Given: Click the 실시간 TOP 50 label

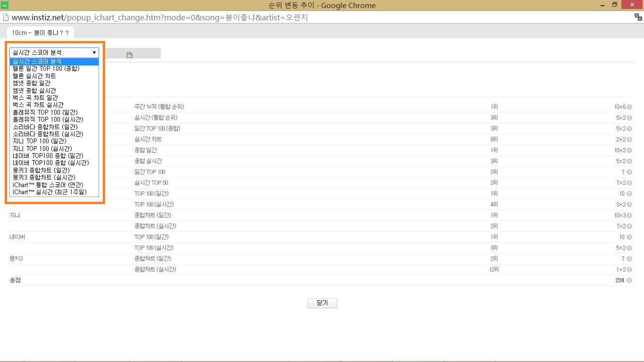Looking at the screenshot, I should [x=151, y=183].
